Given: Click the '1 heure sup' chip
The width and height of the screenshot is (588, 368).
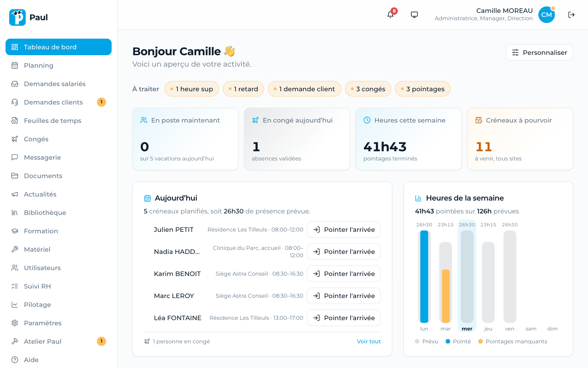Looking at the screenshot, I should click(x=192, y=89).
